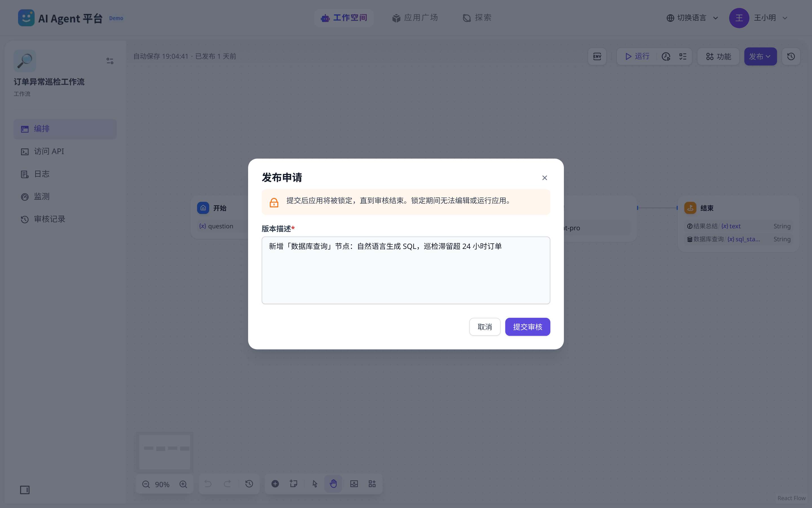Export canvas as image icon
The height and width of the screenshot is (508, 812).
click(x=354, y=484)
